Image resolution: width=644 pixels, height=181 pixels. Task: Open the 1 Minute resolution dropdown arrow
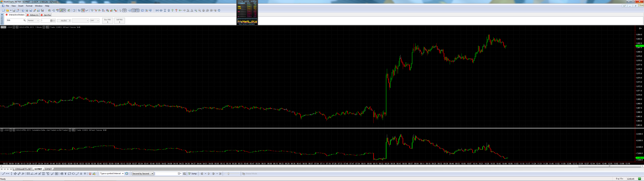click(x=44, y=27)
